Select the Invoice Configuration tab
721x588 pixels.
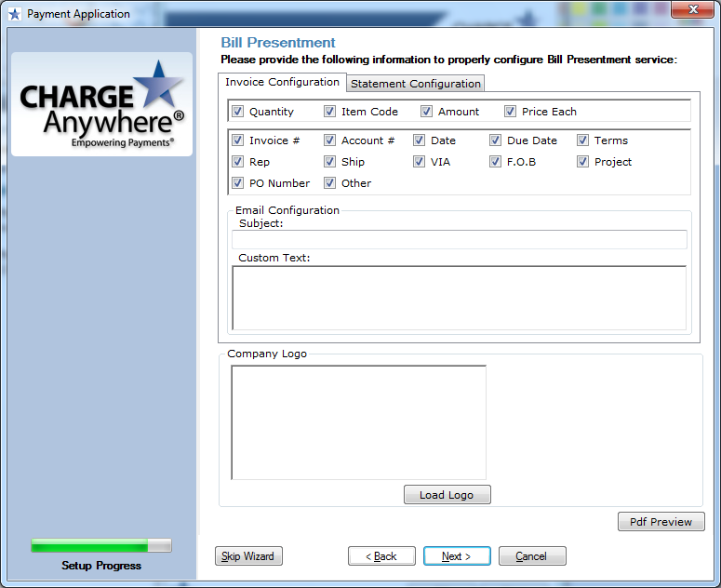click(x=283, y=83)
